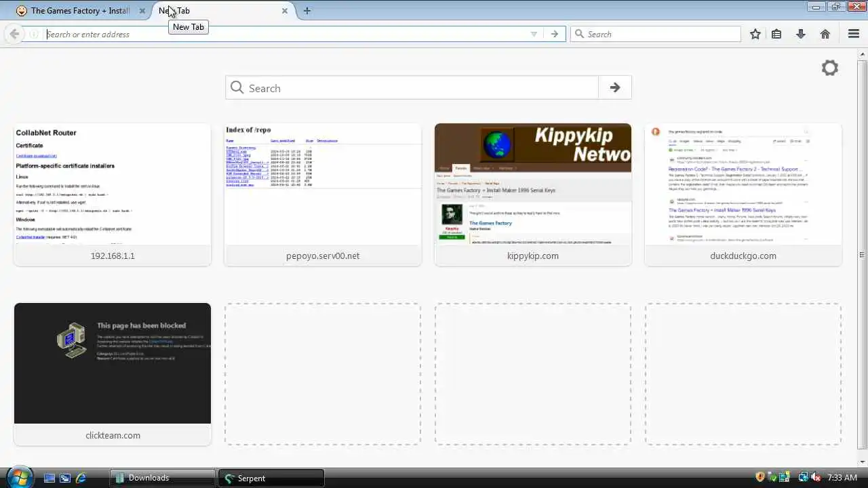The width and height of the screenshot is (868, 488).
Task: Click the security shield tray icon
Action: pos(760,477)
